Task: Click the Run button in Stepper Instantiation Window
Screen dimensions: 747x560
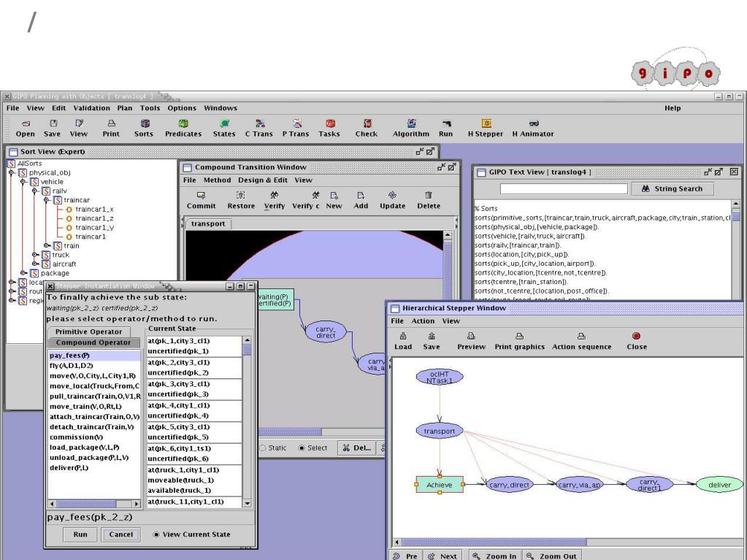Action: (80, 534)
